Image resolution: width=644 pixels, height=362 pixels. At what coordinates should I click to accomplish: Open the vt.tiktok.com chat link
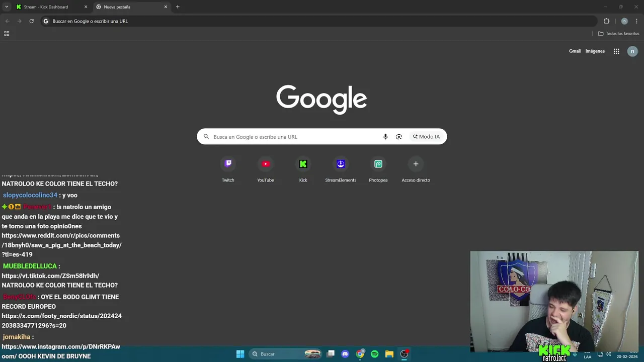50,276
